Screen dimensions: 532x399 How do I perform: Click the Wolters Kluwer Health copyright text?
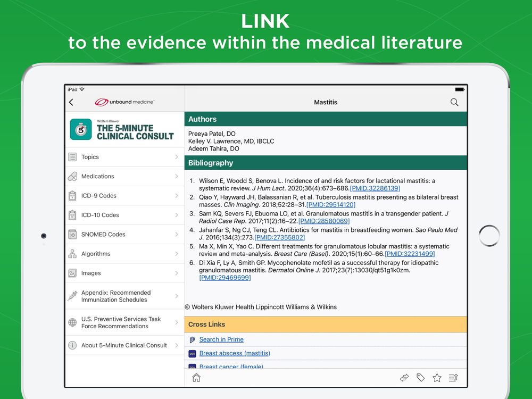[x=261, y=307]
